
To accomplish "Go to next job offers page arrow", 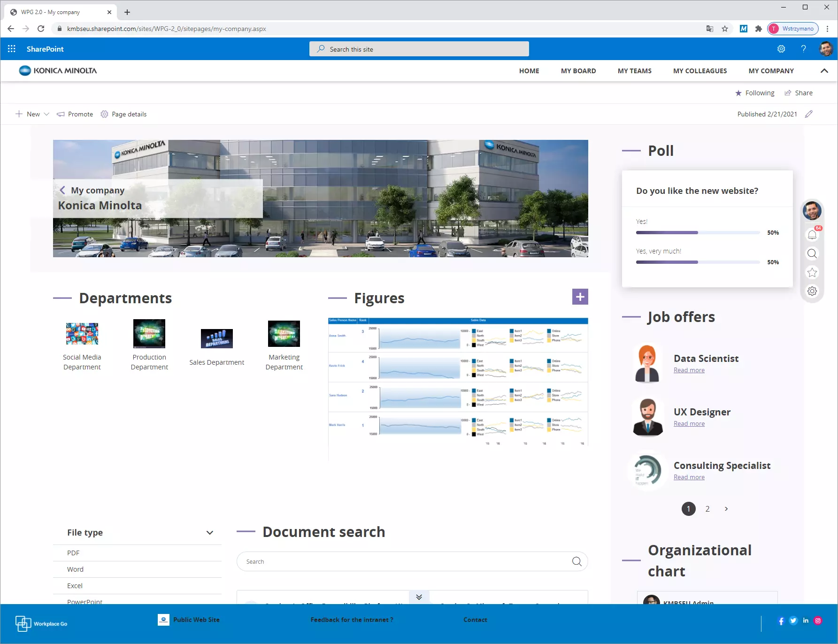I will point(726,509).
